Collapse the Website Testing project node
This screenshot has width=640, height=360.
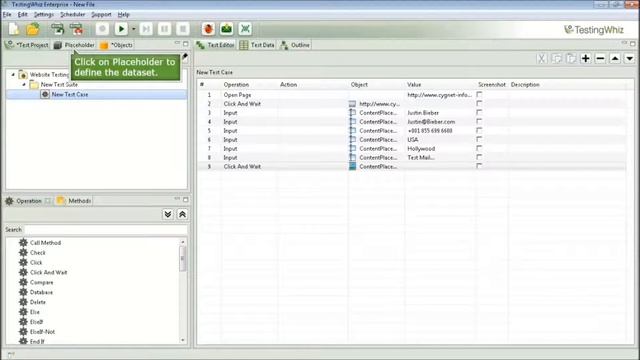pos(13,75)
